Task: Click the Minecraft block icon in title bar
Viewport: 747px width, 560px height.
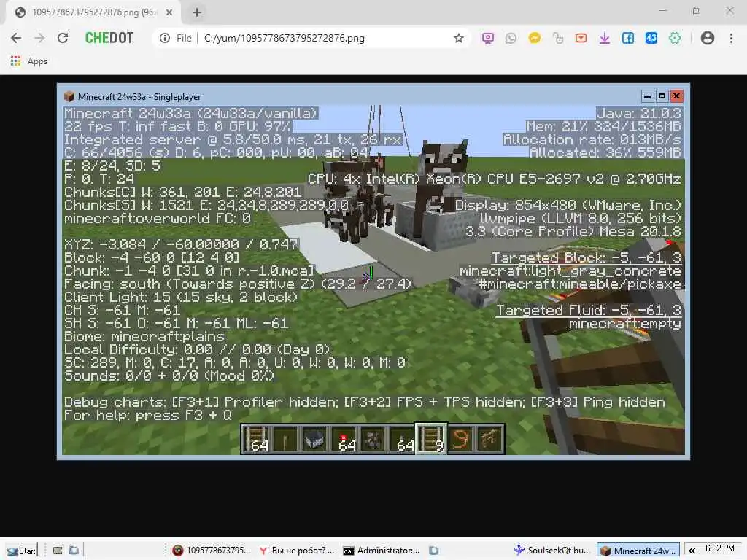Action: point(69,96)
